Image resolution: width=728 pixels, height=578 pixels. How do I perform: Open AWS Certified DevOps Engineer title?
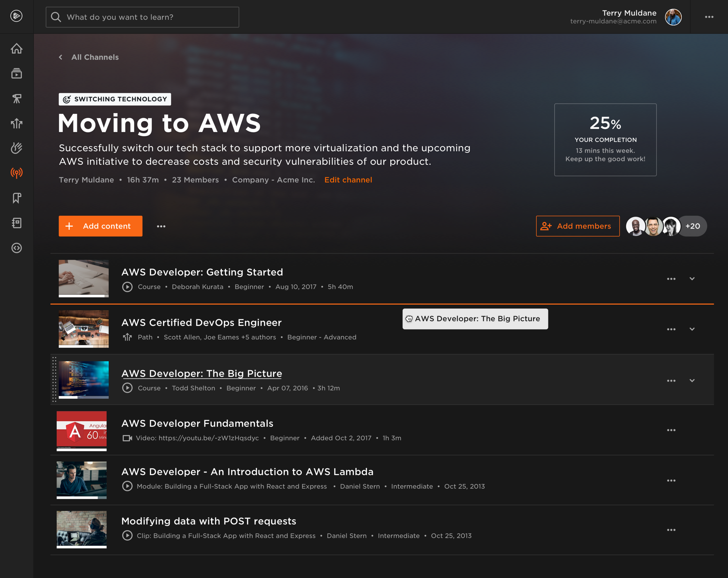[x=201, y=322]
